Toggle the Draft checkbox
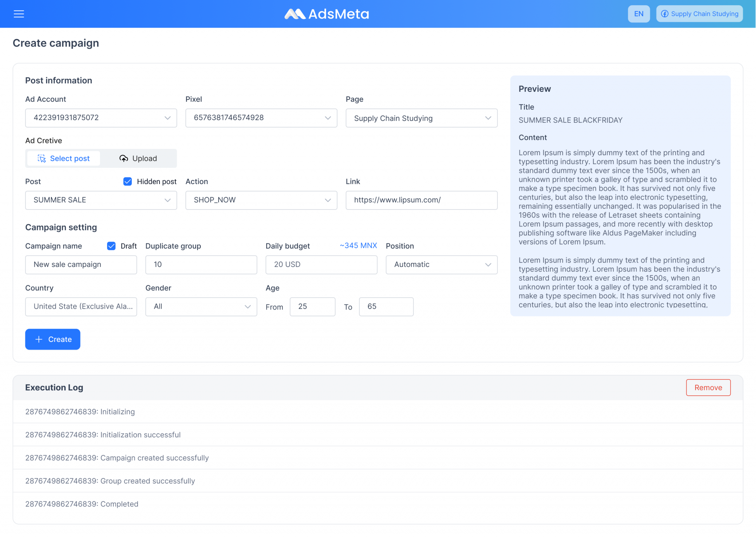The height and width of the screenshot is (537, 756). 111,246
